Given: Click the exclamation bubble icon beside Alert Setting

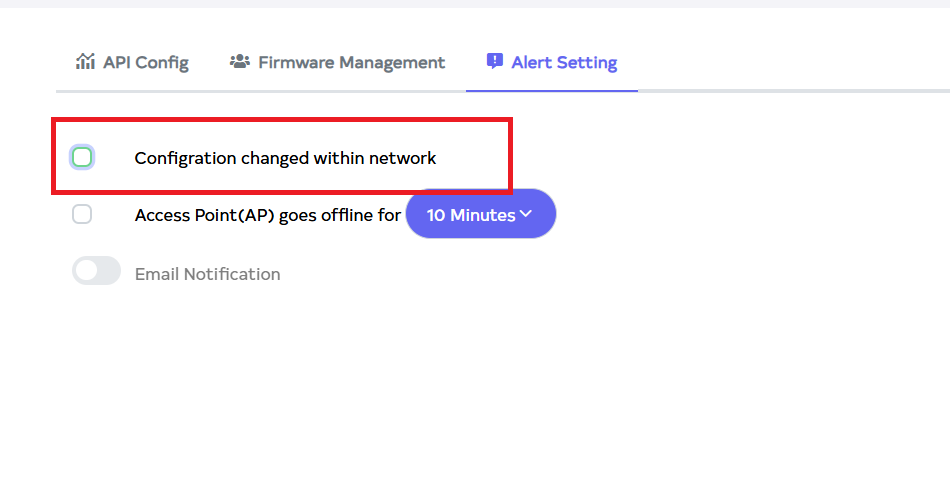Looking at the screenshot, I should (494, 62).
